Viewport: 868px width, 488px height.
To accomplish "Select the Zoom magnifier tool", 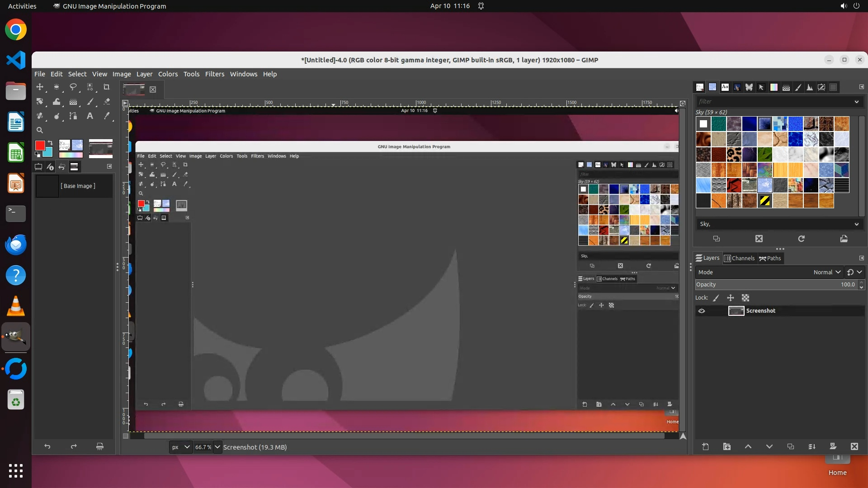I will click(x=40, y=130).
